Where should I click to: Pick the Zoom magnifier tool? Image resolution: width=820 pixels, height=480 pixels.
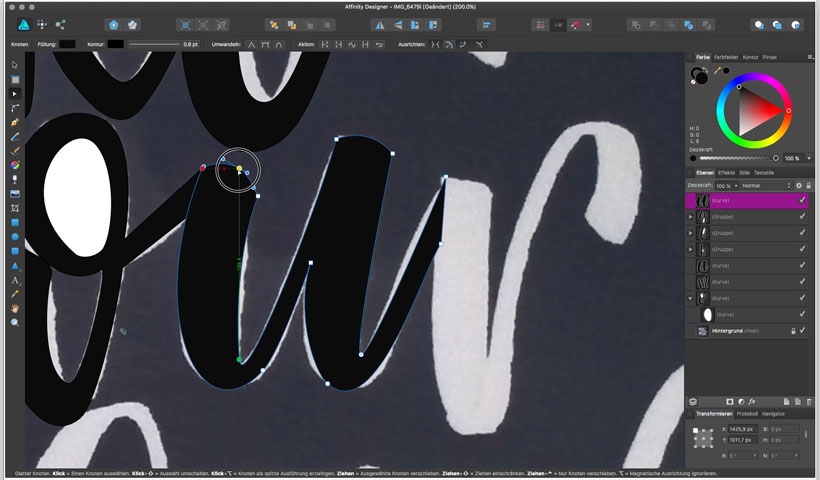[x=15, y=323]
